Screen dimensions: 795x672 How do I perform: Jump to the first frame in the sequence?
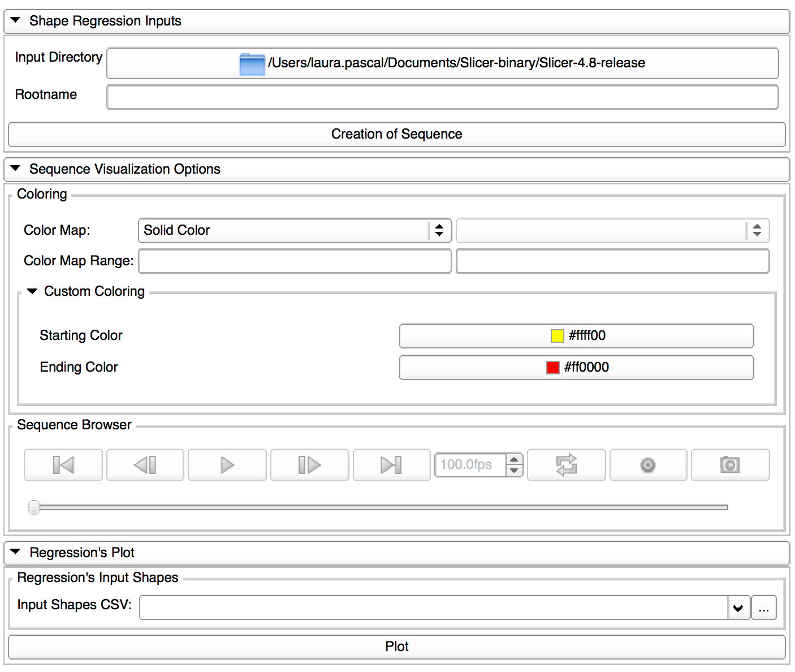coord(63,465)
